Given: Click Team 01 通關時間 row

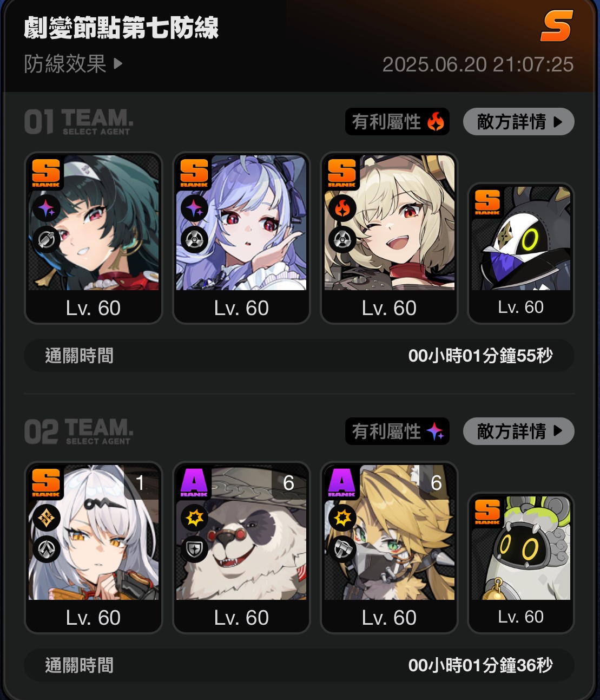Looking at the screenshot, I should point(299,356).
